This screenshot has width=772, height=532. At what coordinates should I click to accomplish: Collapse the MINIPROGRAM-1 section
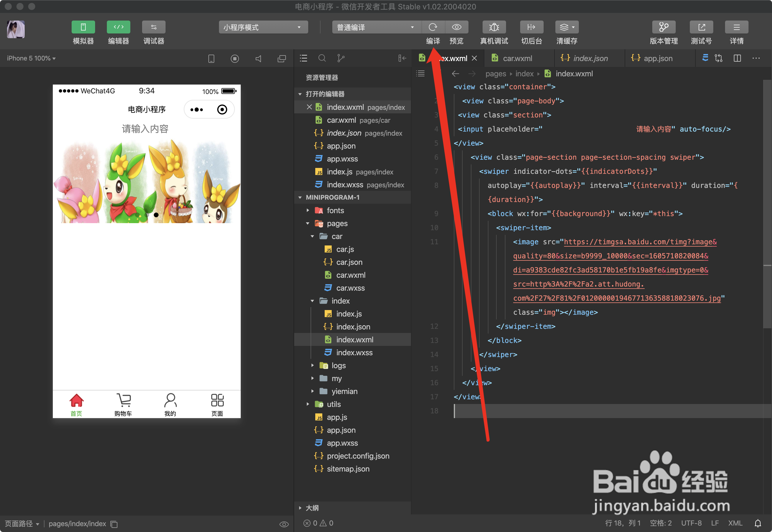(300, 197)
